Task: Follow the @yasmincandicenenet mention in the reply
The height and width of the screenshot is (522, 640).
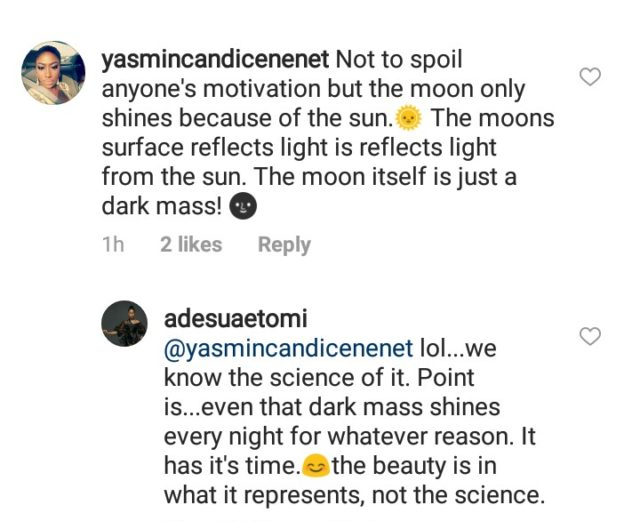Action: point(287,349)
